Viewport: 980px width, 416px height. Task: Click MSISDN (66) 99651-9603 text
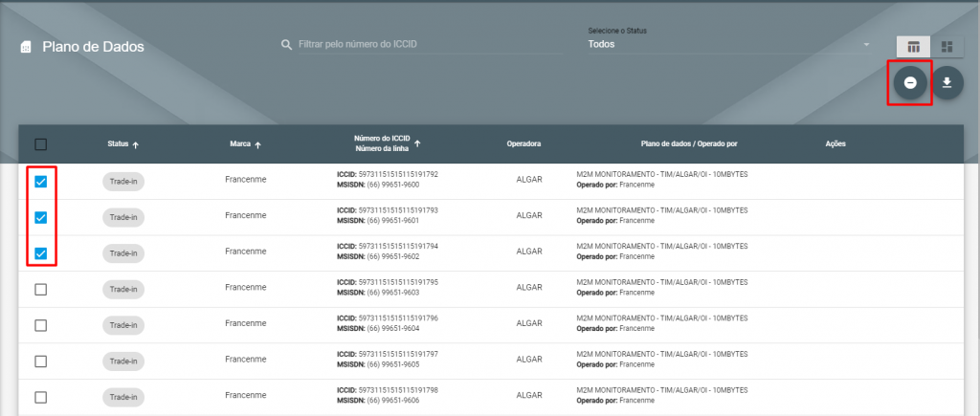[378, 293]
